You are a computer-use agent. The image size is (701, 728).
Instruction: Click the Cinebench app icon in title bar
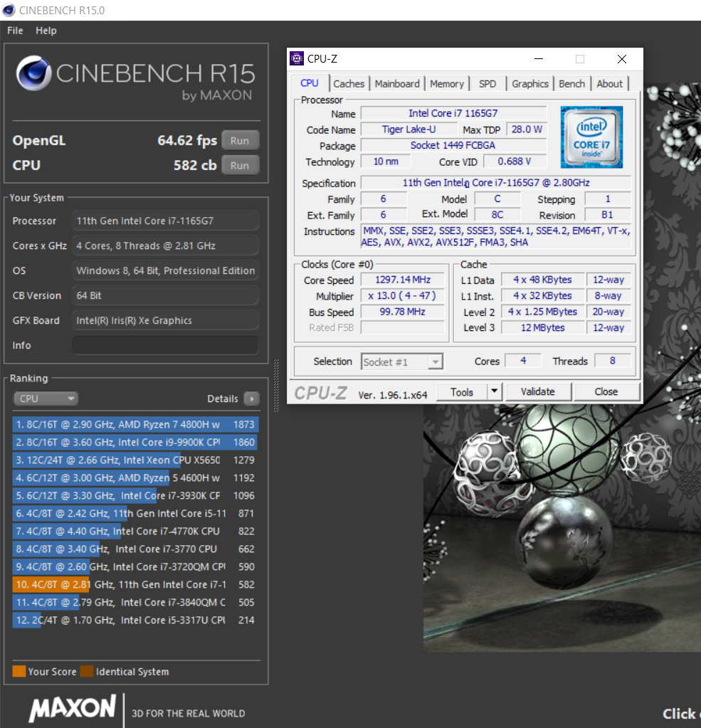[x=9, y=10]
